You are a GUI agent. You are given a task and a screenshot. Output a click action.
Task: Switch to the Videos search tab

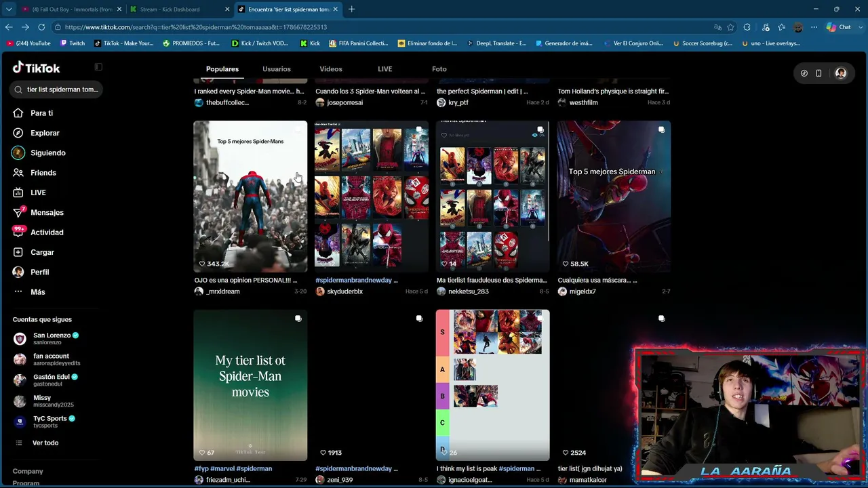[331, 69]
